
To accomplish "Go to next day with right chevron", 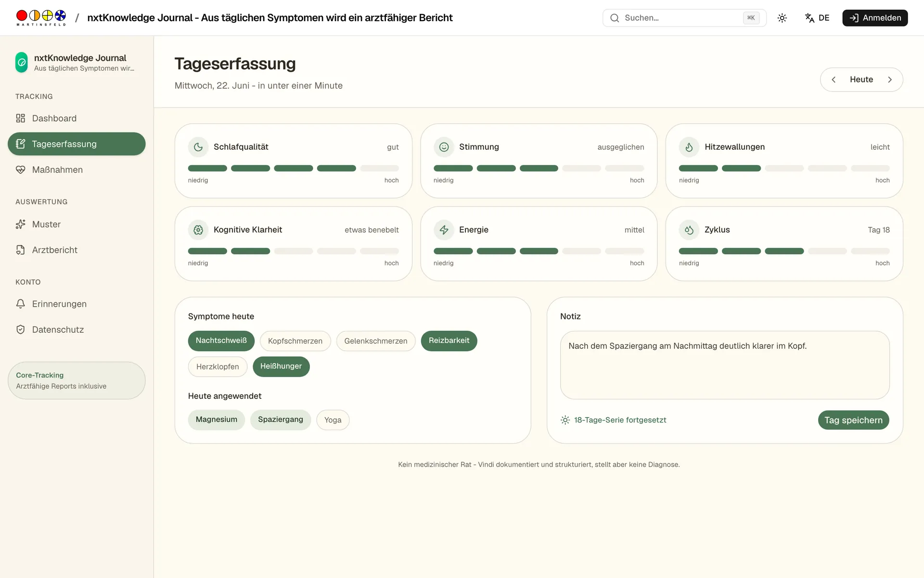I will (x=890, y=79).
